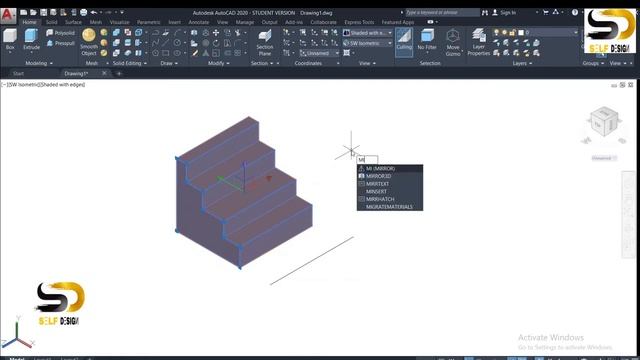Screen dimensions: 640x360
Task: Click the Open file quick access icon
Action: pos(33,13)
